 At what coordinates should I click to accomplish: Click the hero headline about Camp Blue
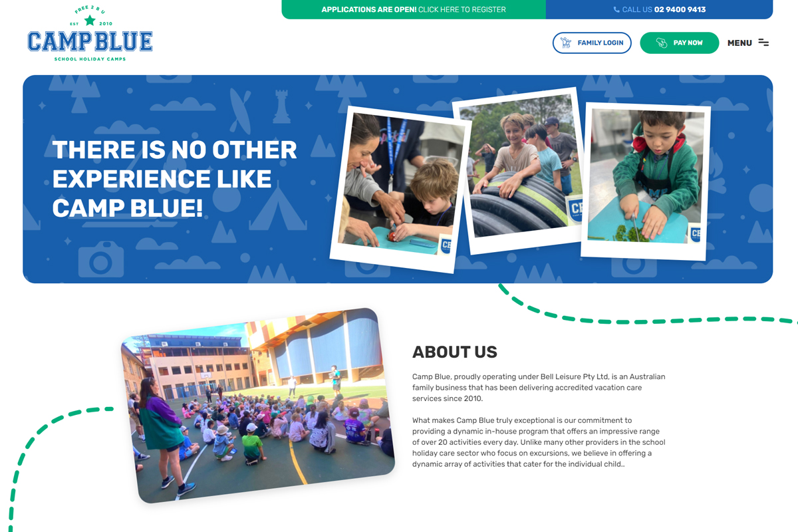(x=174, y=179)
